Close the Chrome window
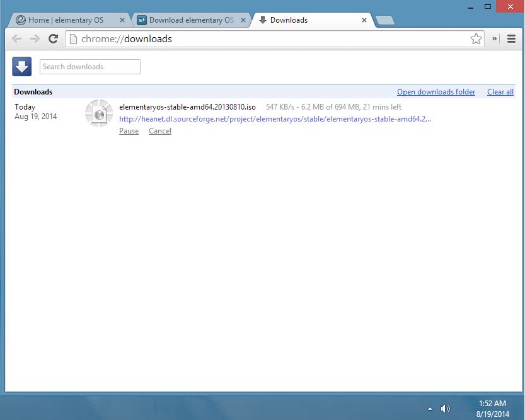Image resolution: width=525 pixels, height=420 pixels. point(510,6)
